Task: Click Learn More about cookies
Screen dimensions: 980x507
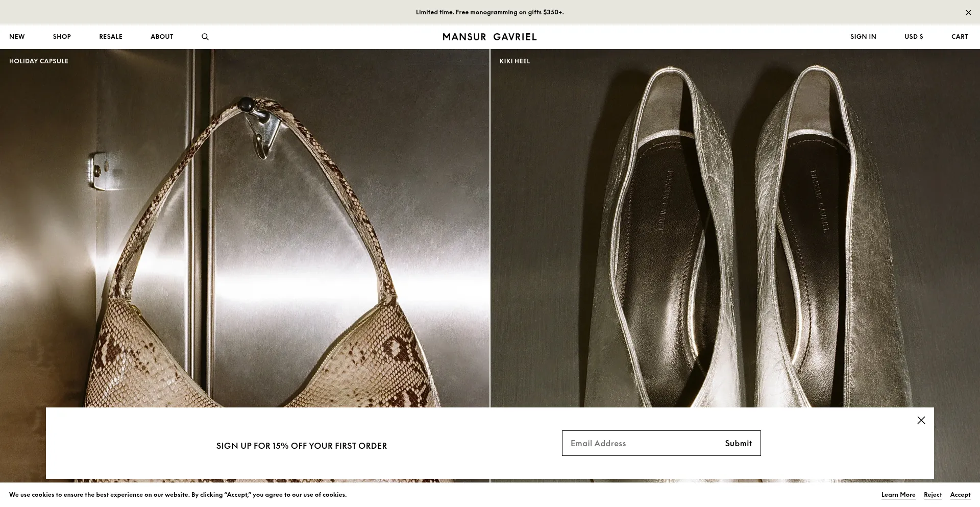Action: (x=898, y=495)
